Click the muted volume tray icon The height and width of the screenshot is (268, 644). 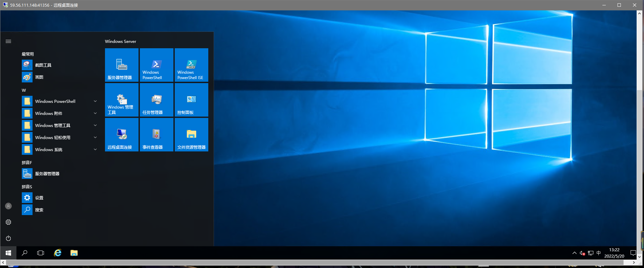pos(582,253)
